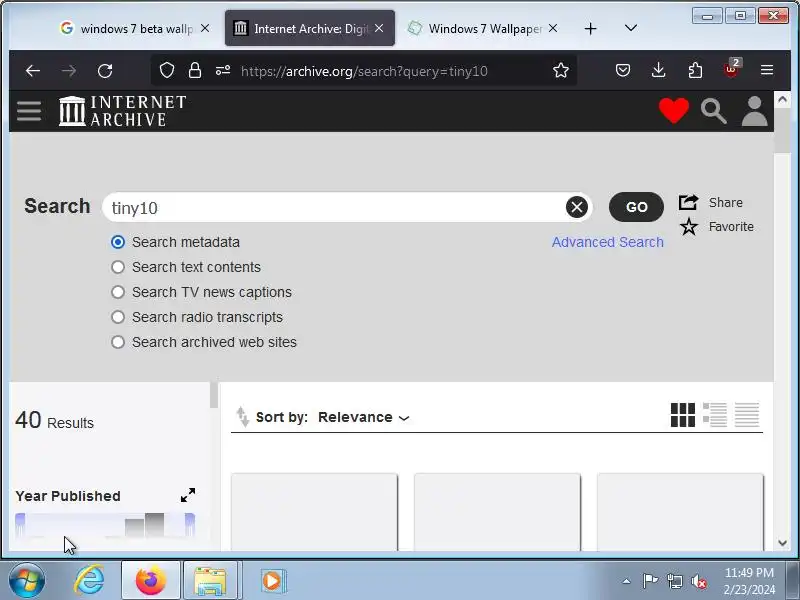Open Windows Explorer from taskbar
The image size is (800, 600).
[210, 581]
